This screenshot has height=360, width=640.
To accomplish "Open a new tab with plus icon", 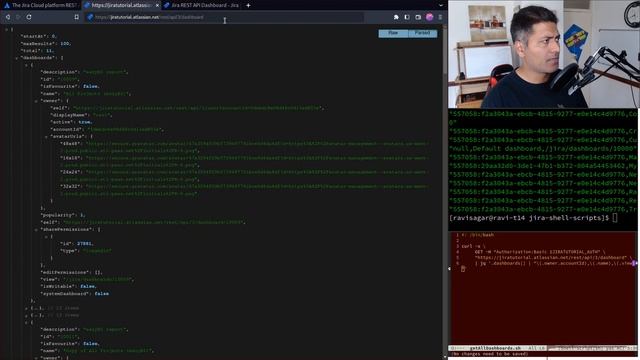I will point(248,5).
